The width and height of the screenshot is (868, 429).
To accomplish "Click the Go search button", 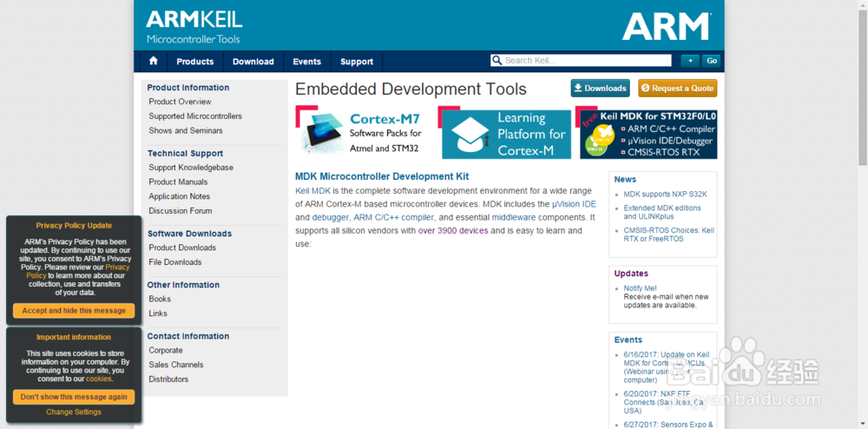I will coord(712,61).
